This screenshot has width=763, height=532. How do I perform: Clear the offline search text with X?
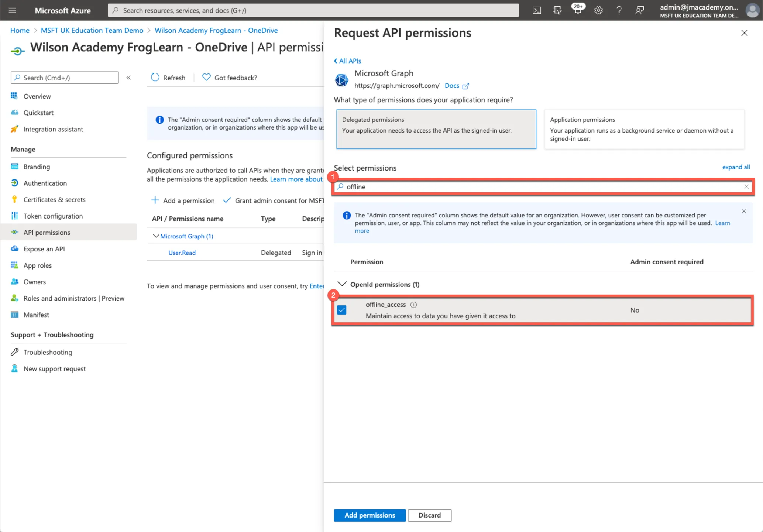point(746,187)
